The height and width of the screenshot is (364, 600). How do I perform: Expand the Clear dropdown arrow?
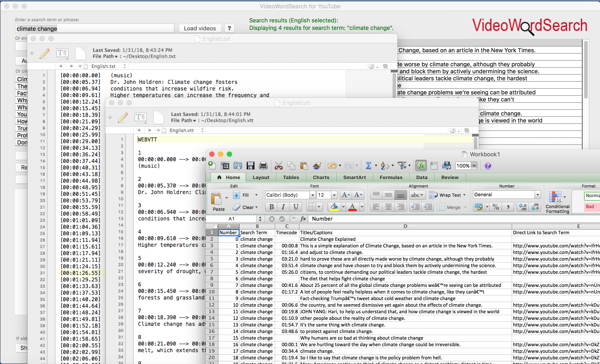coord(256,207)
